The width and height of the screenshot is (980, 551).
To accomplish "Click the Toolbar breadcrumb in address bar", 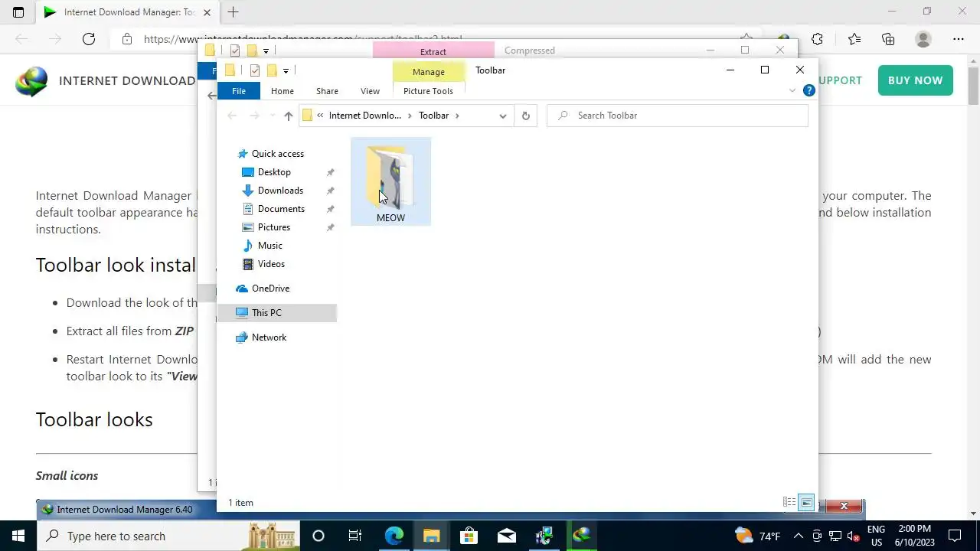I will click(433, 116).
